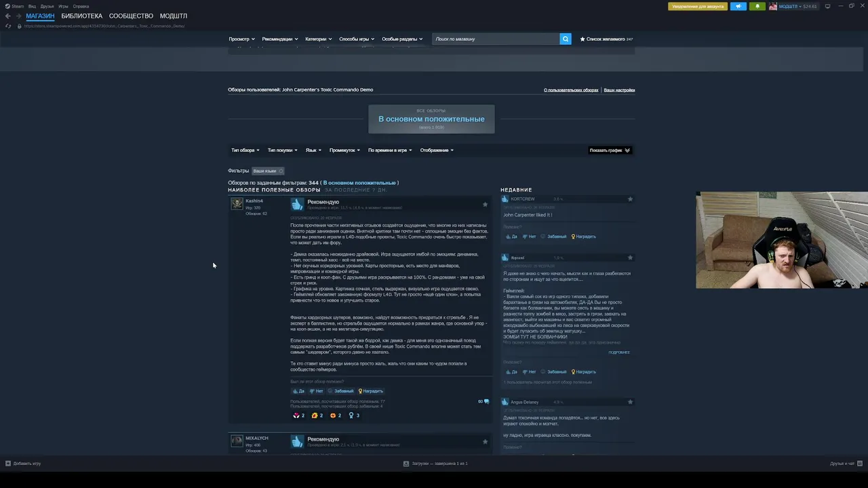Click Наградить under KORTCREW's review

click(x=583, y=237)
